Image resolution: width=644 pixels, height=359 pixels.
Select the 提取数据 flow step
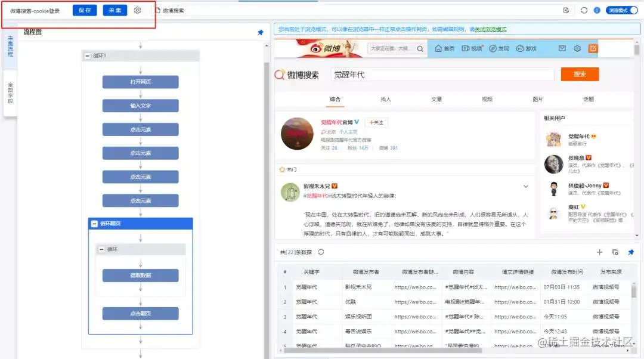point(141,275)
